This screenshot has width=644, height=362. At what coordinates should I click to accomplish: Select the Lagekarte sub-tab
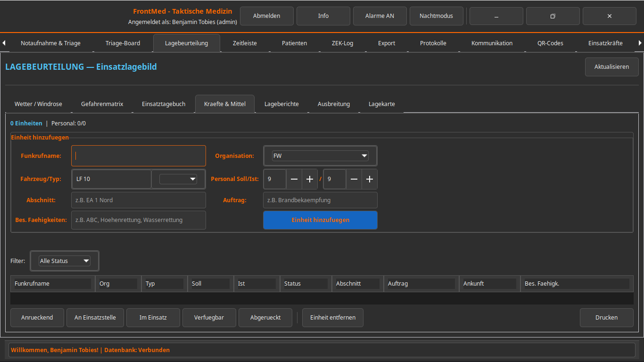[381, 104]
